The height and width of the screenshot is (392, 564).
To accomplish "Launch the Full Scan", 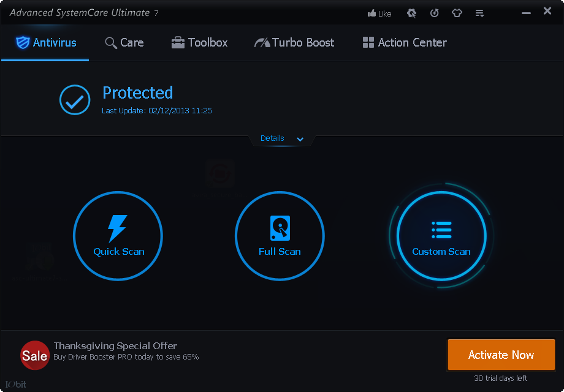I will point(280,236).
